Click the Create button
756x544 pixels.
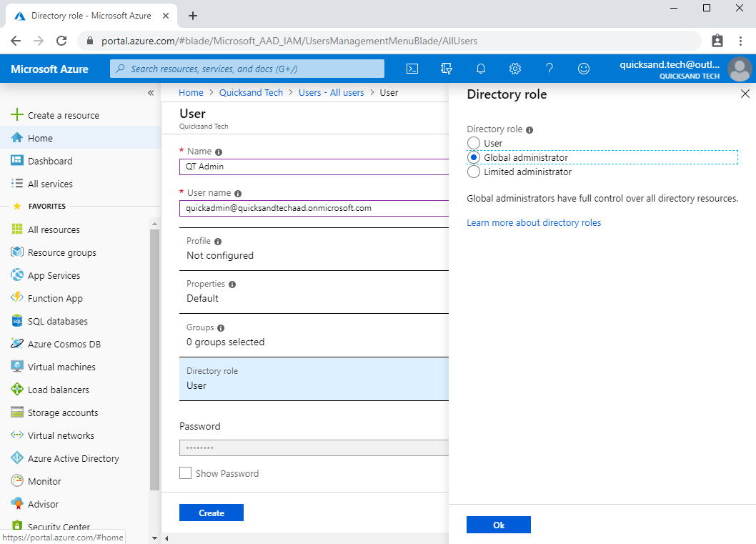[212, 513]
